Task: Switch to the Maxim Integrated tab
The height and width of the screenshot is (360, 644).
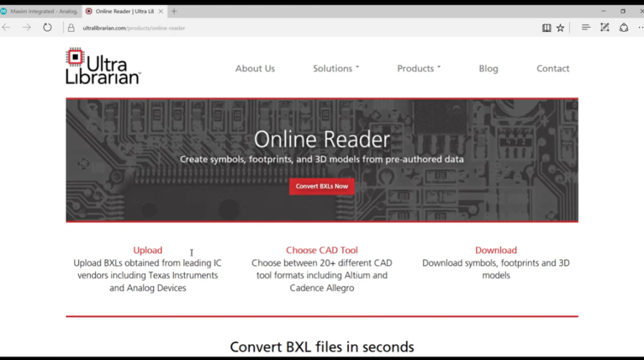Action: pyautogui.click(x=40, y=11)
